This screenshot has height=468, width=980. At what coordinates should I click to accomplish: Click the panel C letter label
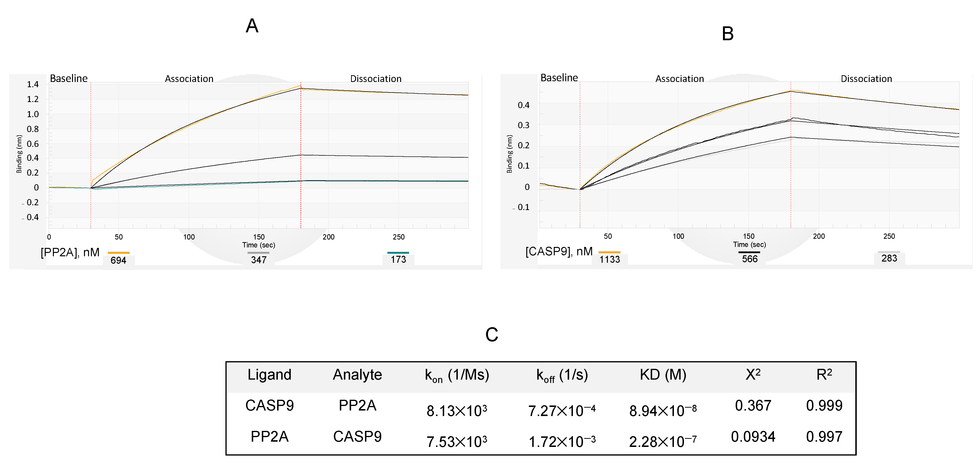tap(492, 335)
